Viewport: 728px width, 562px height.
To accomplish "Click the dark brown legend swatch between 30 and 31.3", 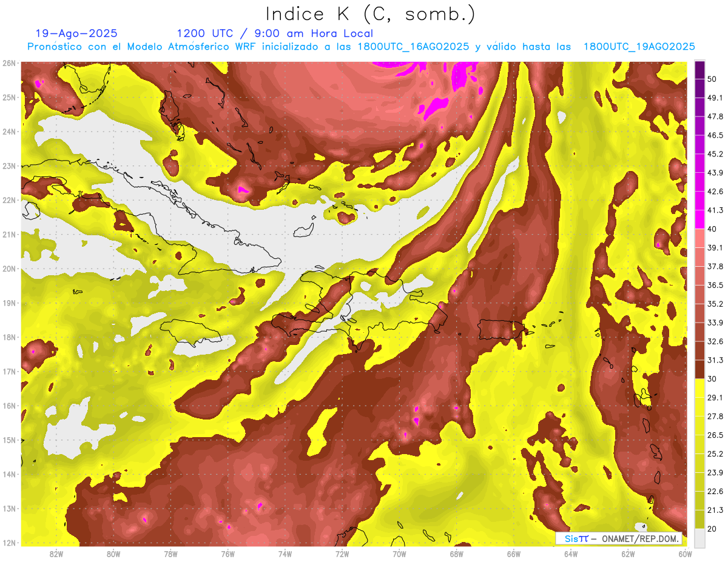I will [699, 369].
